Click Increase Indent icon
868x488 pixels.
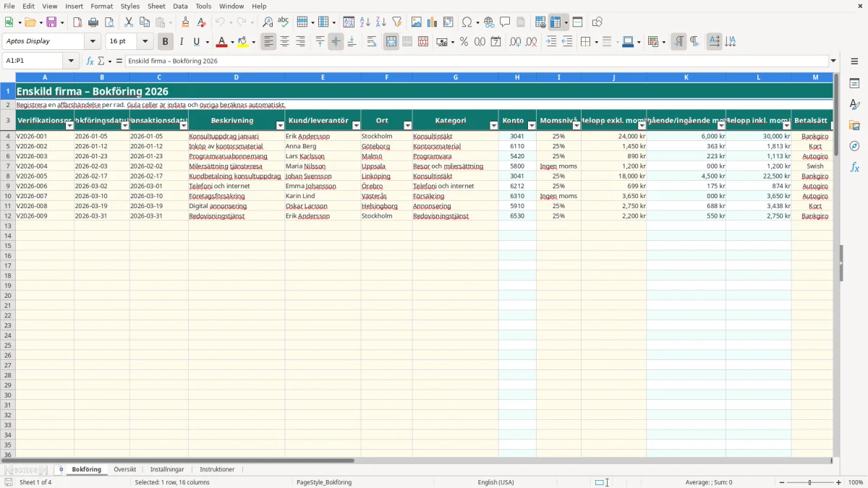tap(551, 42)
